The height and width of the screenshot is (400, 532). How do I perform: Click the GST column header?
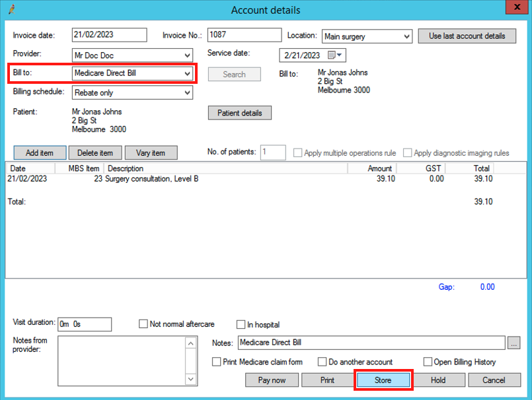(421, 168)
